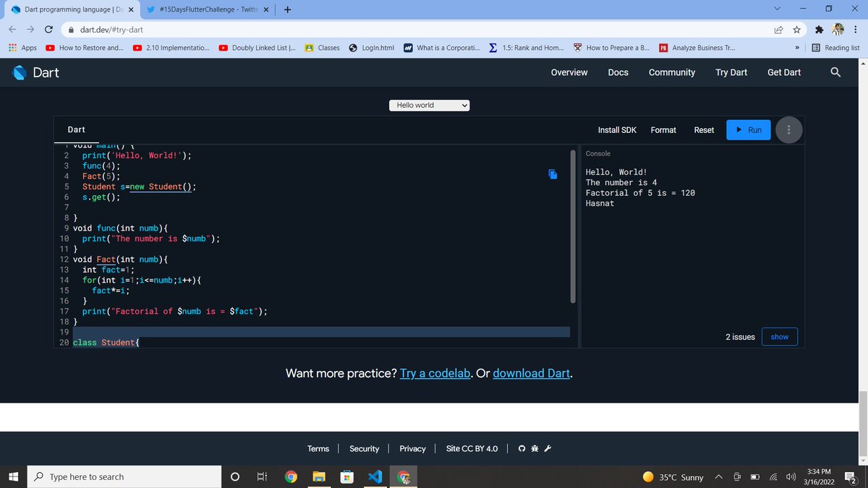The width and height of the screenshot is (868, 488).
Task: Open the Overview nav item
Action: click(569, 72)
